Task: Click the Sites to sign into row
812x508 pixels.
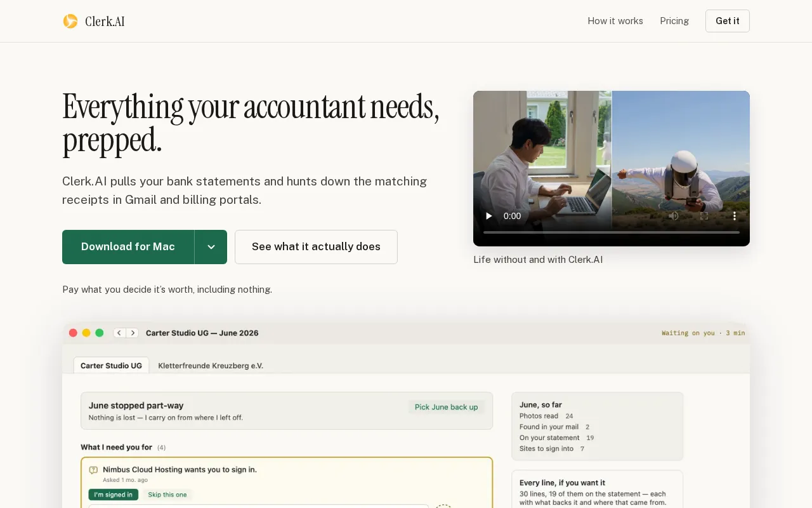Action: click(x=552, y=448)
